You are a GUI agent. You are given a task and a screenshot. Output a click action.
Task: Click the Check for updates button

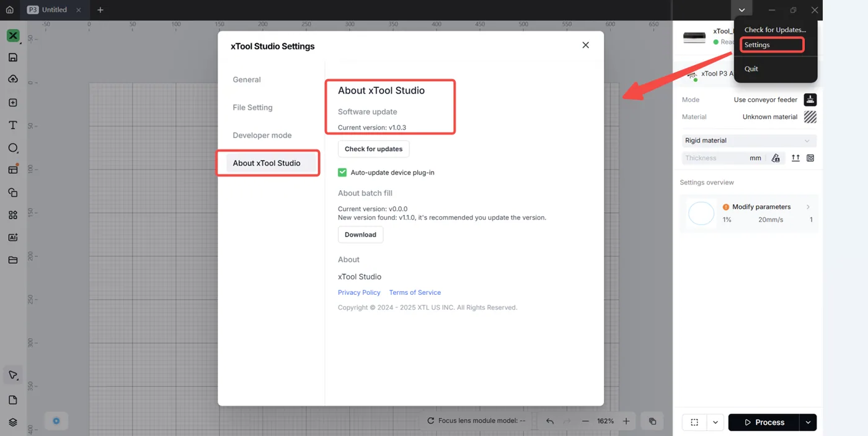tap(374, 149)
